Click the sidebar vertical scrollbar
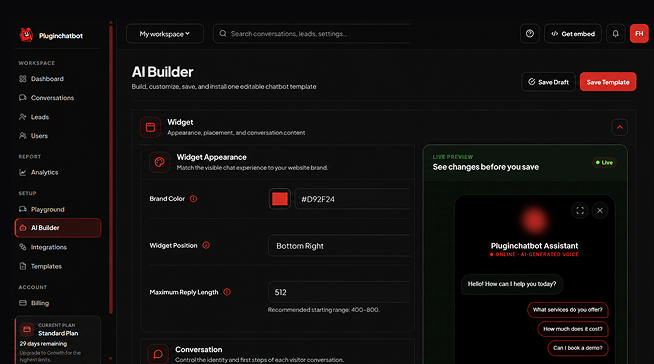 tap(111, 169)
